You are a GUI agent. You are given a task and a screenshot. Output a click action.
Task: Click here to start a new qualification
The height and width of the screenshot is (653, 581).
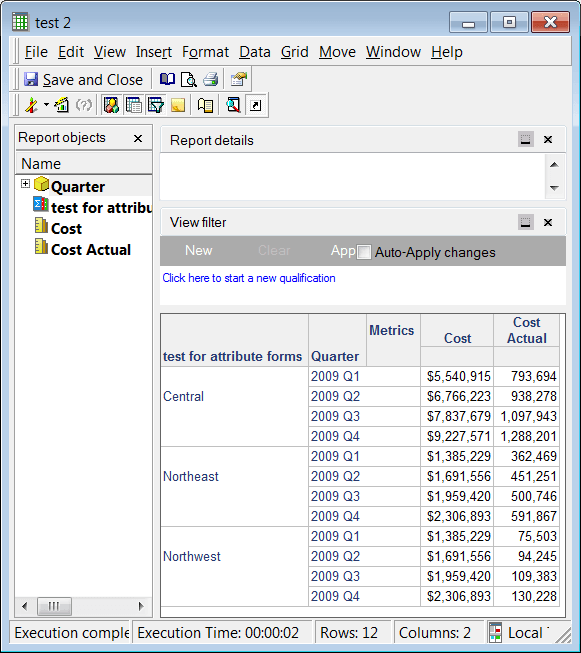coord(249,278)
